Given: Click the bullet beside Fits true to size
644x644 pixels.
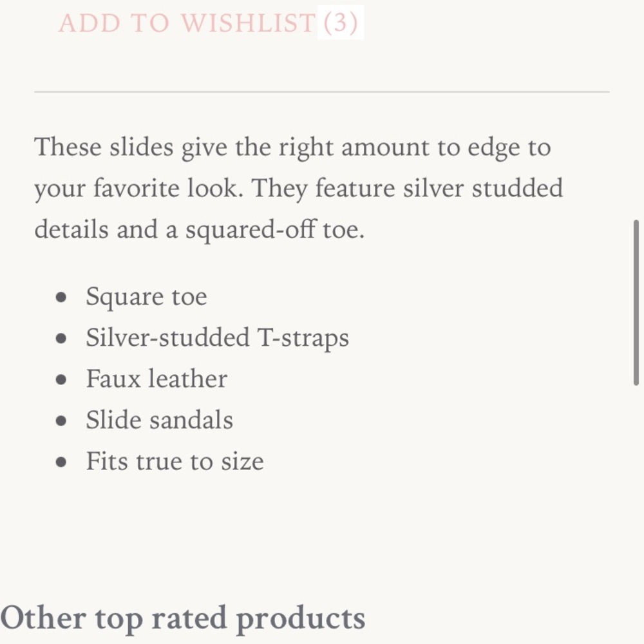Looking at the screenshot, I should [62, 462].
